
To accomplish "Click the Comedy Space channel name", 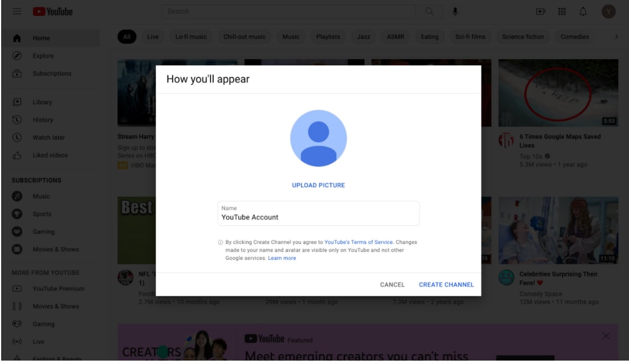I will point(541,294).
